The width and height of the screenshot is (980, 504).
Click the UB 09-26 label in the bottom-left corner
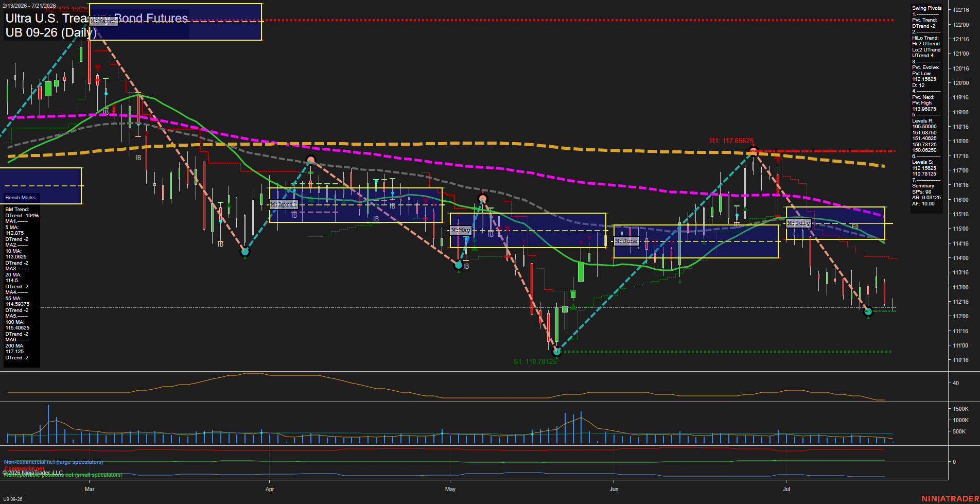click(12, 499)
